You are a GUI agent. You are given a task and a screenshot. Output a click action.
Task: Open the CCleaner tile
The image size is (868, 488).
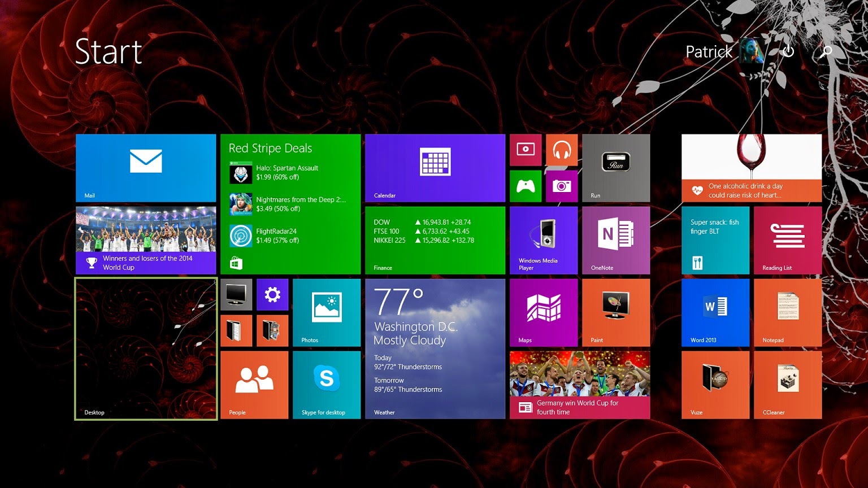pyautogui.click(x=788, y=385)
